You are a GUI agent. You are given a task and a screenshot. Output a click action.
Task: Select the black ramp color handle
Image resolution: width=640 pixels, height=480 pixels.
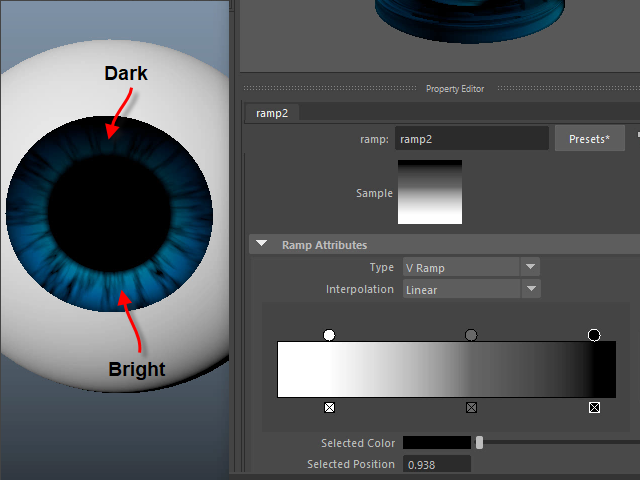tap(594, 335)
